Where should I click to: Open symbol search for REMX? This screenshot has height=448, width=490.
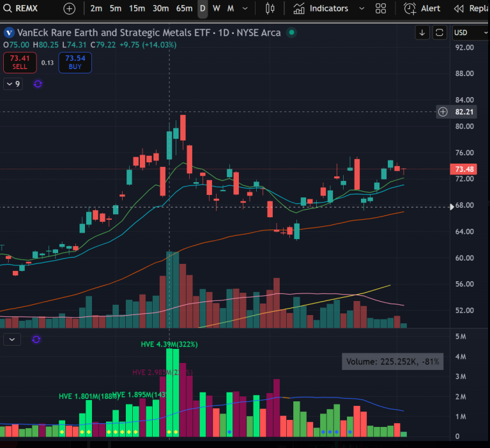tap(20, 8)
